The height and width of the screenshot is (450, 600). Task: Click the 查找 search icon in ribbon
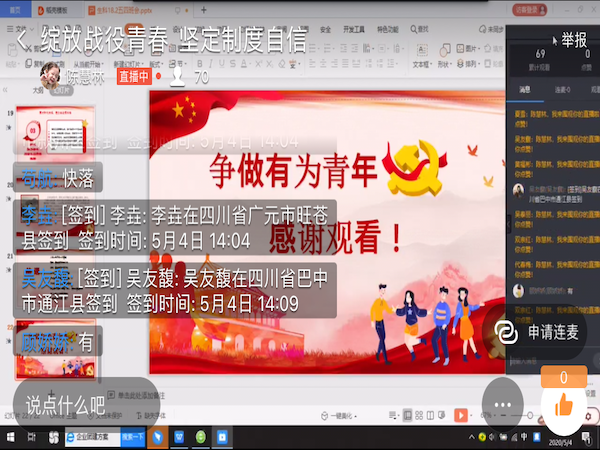tap(419, 29)
